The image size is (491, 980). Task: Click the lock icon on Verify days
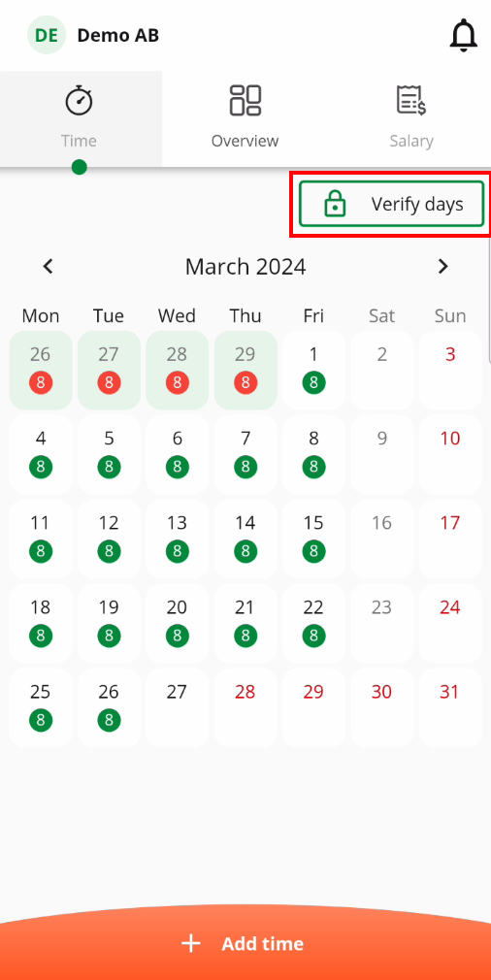(x=336, y=204)
